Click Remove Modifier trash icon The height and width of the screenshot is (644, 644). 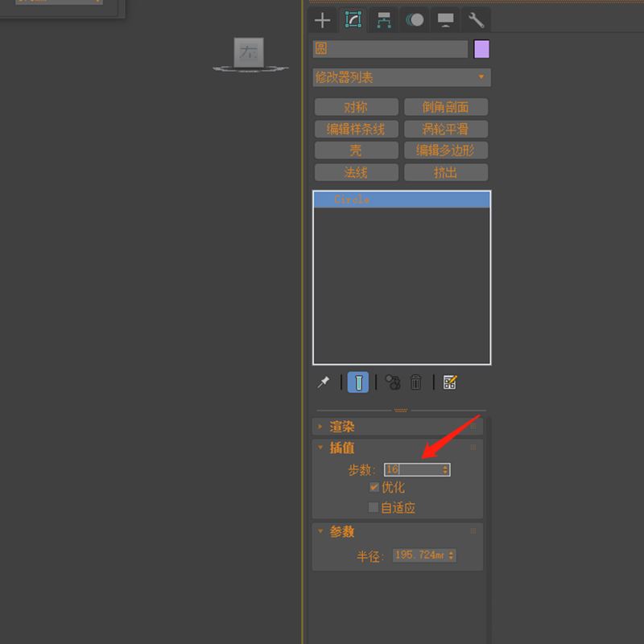coord(416,382)
